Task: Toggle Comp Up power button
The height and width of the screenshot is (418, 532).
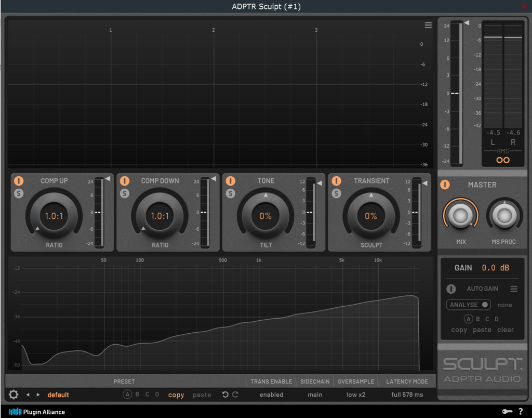Action: click(19, 180)
